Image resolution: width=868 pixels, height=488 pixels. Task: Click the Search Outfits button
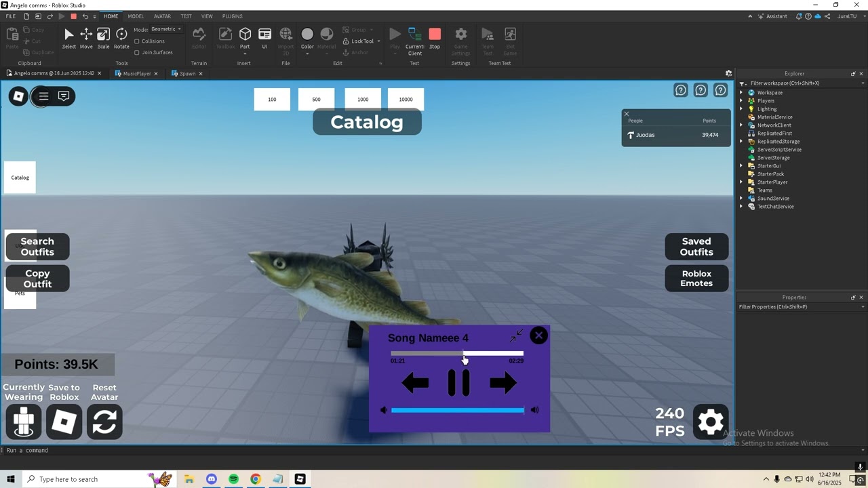(37, 247)
